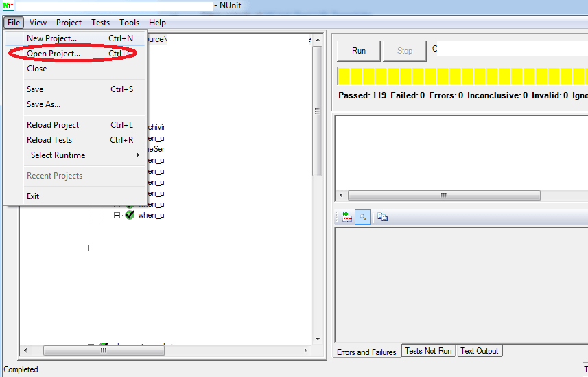Expand the last when_u tree node
Image resolution: width=588 pixels, height=377 pixels.
(x=117, y=215)
